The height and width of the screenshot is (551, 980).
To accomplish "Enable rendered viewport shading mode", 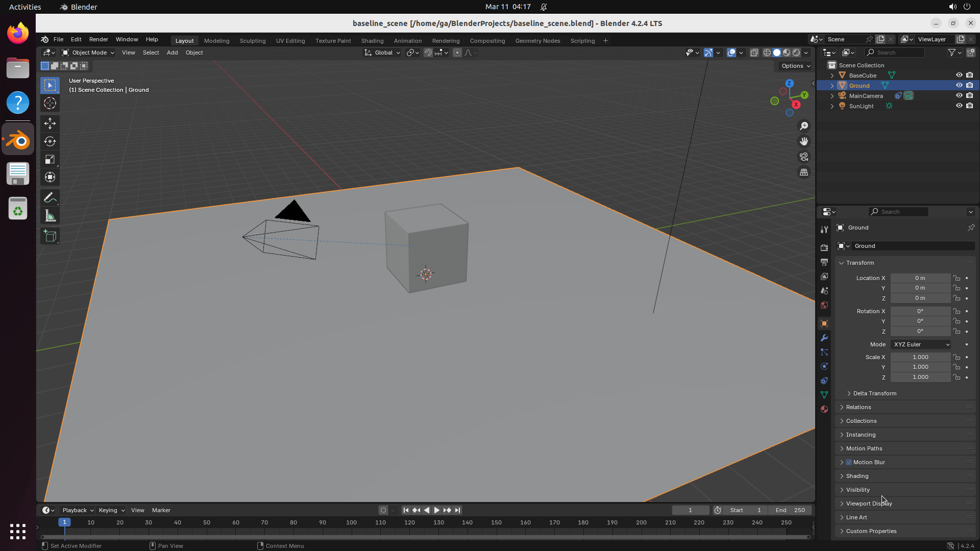I will (x=796, y=53).
